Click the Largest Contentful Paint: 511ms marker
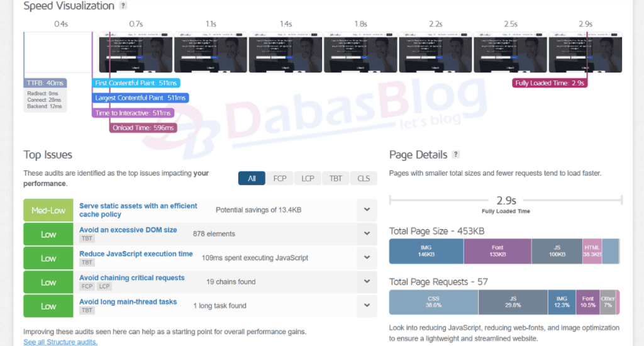This screenshot has height=346, width=644. click(140, 98)
